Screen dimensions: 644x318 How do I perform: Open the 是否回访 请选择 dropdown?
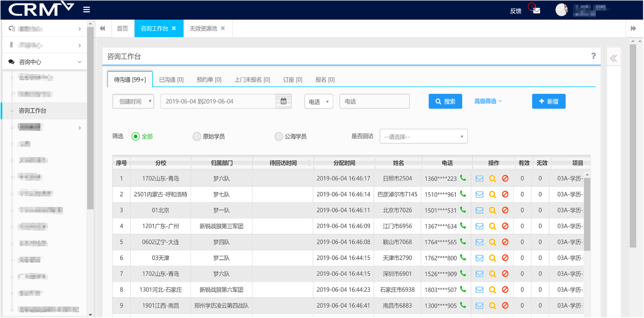423,137
